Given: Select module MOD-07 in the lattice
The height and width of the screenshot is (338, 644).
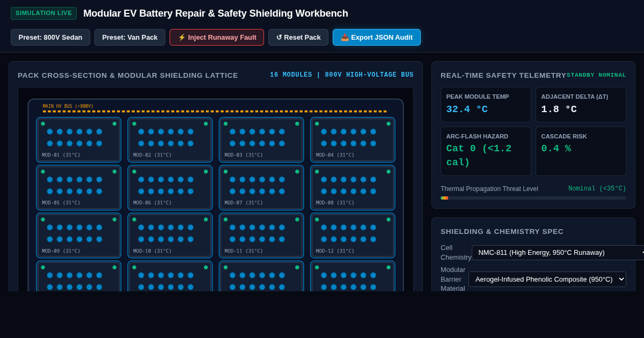Looking at the screenshot, I should point(261,188).
